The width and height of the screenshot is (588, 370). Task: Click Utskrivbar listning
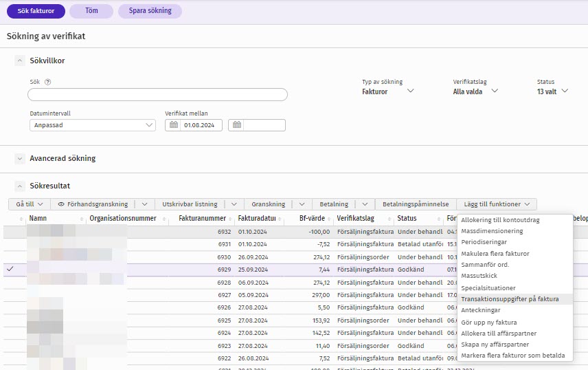pos(190,204)
